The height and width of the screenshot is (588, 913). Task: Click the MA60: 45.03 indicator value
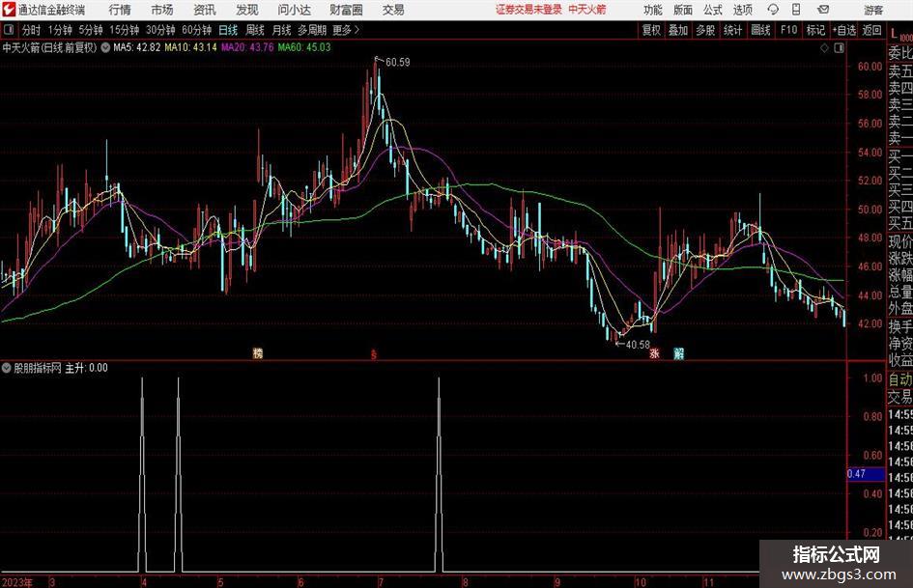tap(304, 47)
